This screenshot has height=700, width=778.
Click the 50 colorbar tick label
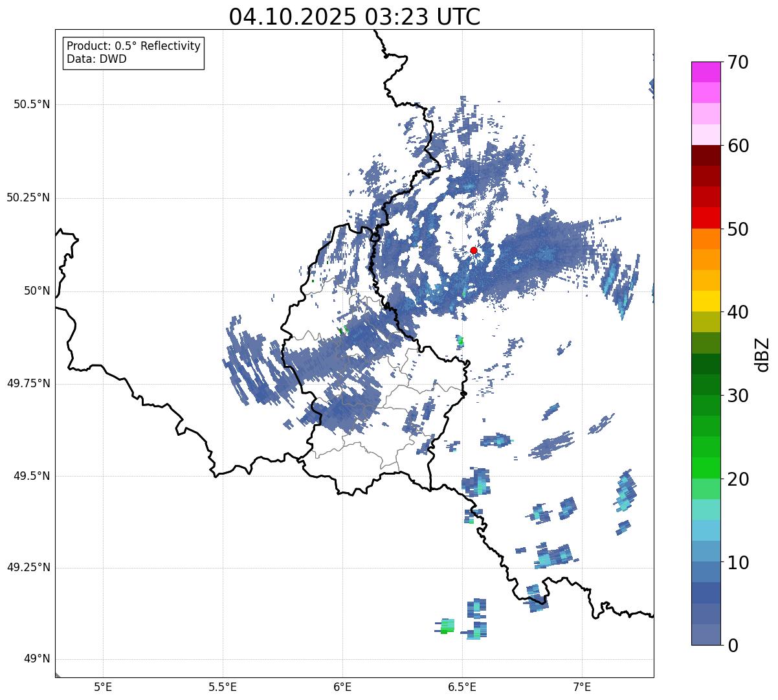pyautogui.click(x=738, y=229)
